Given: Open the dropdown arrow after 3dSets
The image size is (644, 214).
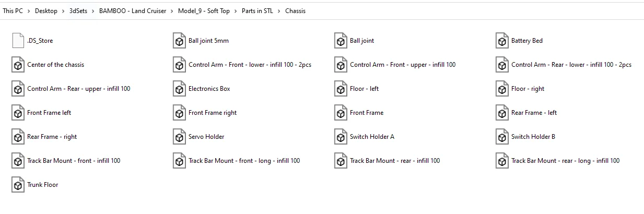Looking at the screenshot, I should pos(93,11).
